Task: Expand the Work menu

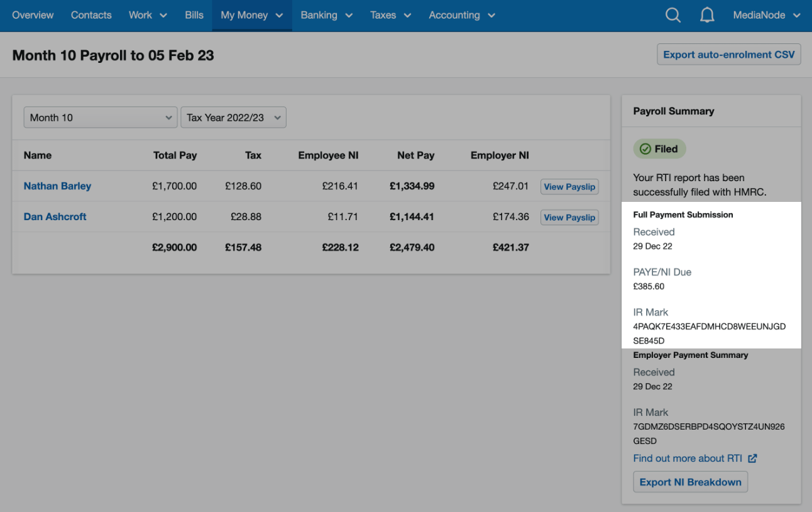Action: tap(147, 15)
